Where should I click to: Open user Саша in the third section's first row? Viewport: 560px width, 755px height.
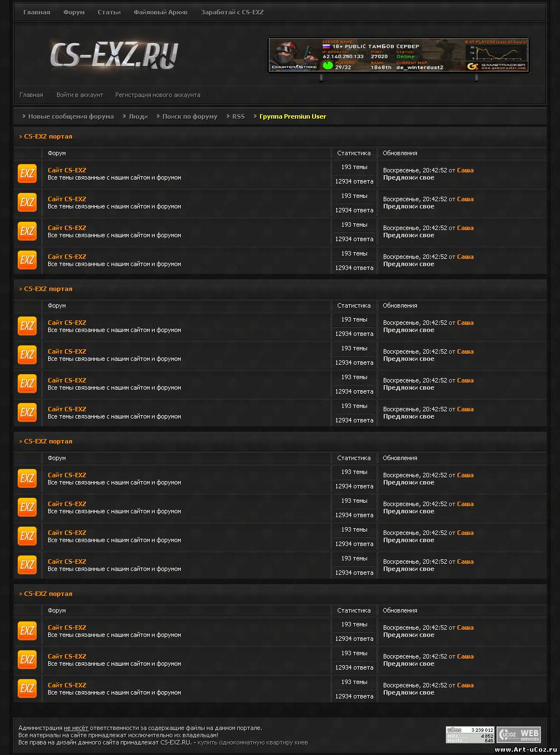tap(465, 475)
